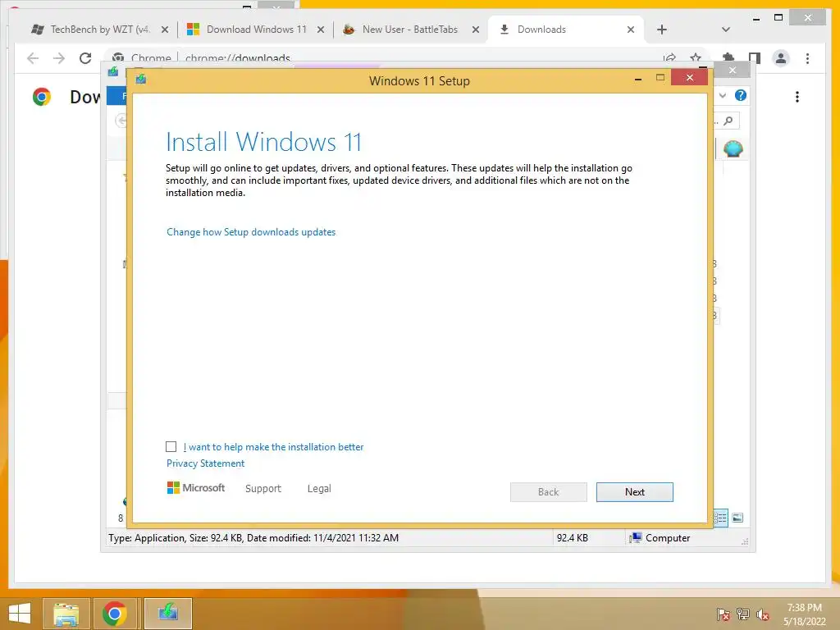Minimize the Windows 11 Setup window
This screenshot has width=840, height=630.
[x=638, y=79]
